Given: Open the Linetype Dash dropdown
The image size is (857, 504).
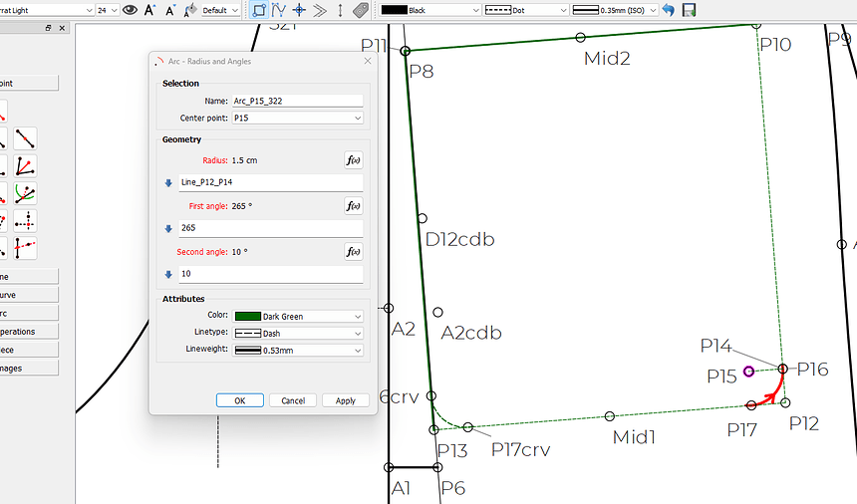Looking at the screenshot, I should click(x=297, y=333).
